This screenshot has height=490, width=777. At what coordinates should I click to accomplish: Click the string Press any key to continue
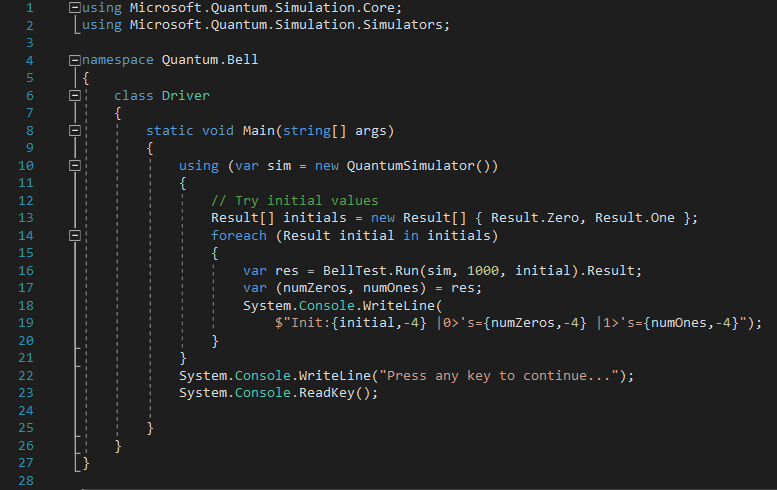point(499,376)
